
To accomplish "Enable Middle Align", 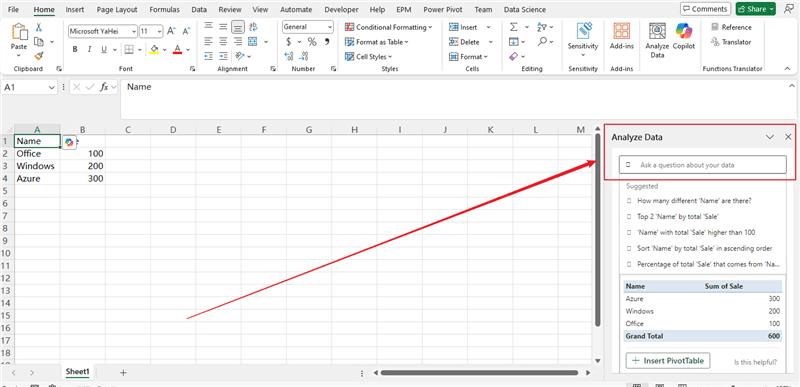I will (x=223, y=27).
